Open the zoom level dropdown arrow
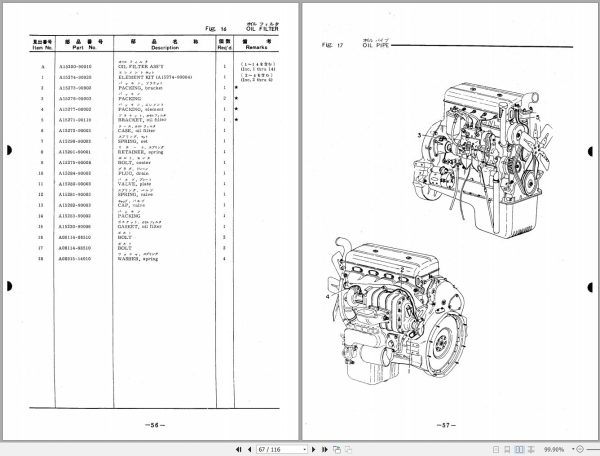Image resolution: width=600 pixels, height=456 pixels. click(573, 449)
